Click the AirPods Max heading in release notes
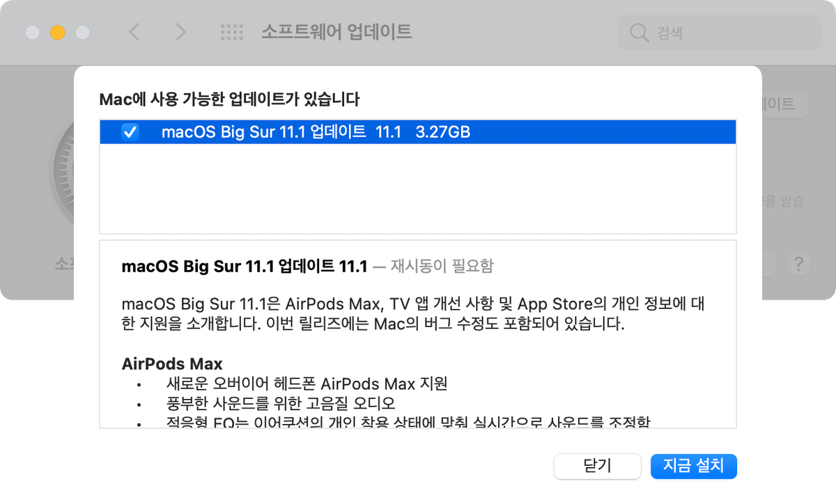 coord(172,363)
